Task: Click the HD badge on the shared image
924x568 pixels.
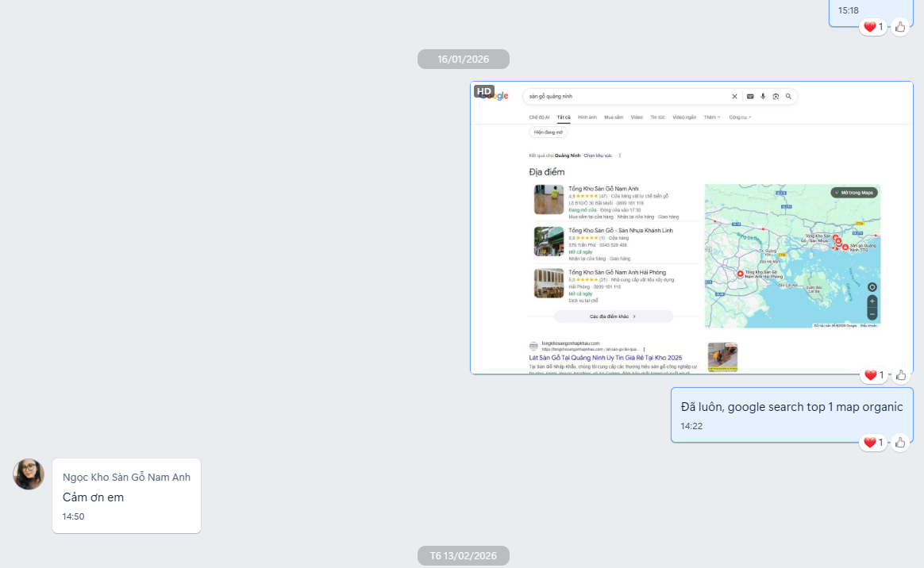Action: point(484,91)
